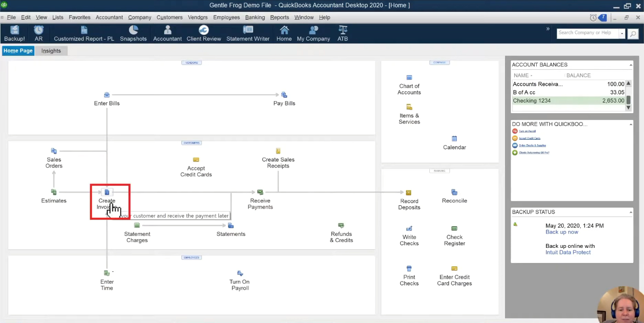This screenshot has width=644, height=323.
Task: Collapse the Account Balances panel
Action: [631, 65]
